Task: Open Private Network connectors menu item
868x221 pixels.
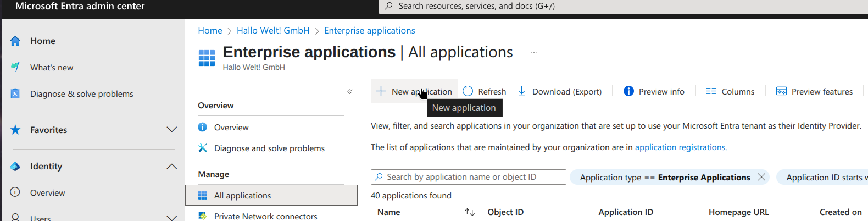Action: 265,216
